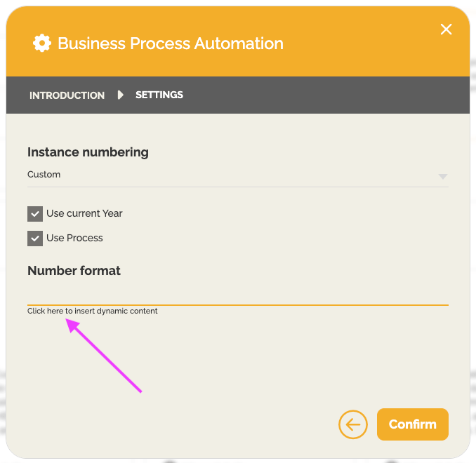The image size is (476, 463).
Task: Click the 'Number format' heading
Action: pos(74,271)
